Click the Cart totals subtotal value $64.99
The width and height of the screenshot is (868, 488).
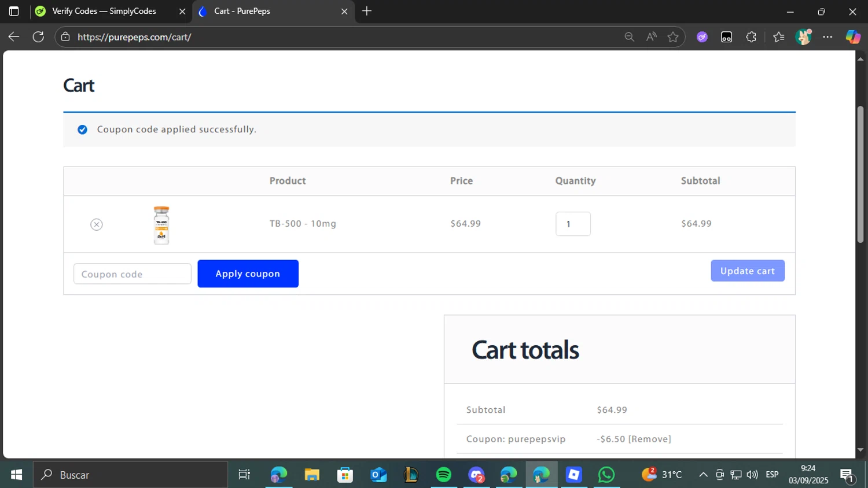(x=612, y=410)
